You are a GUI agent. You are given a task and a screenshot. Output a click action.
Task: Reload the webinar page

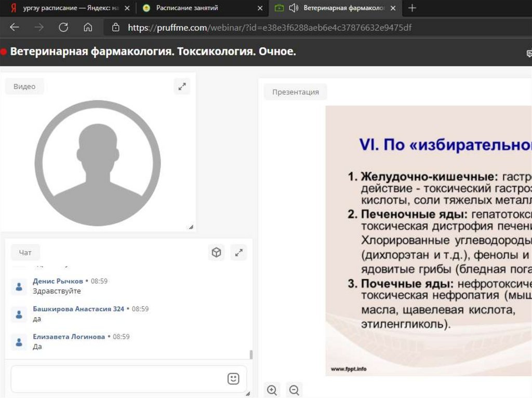tap(63, 28)
